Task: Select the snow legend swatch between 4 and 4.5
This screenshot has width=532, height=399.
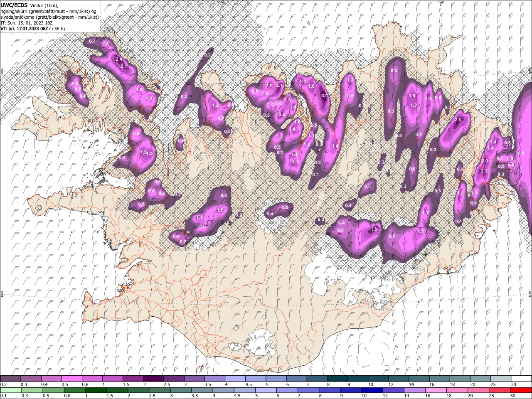Action: point(235,379)
